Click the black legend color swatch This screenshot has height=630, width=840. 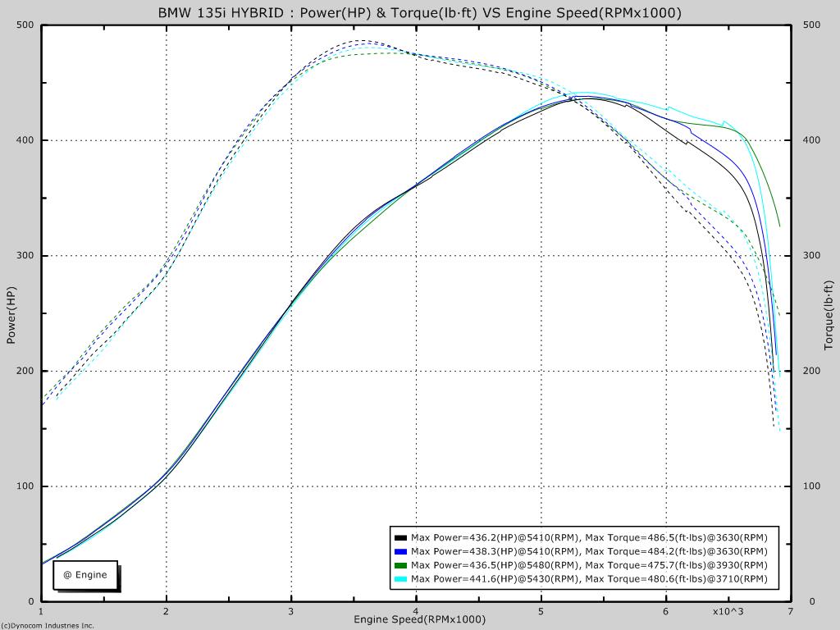point(400,538)
